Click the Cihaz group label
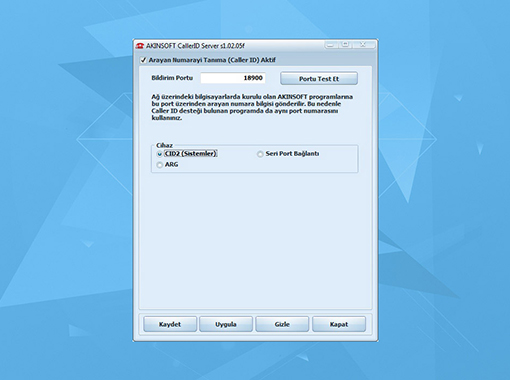The width and height of the screenshot is (510, 380). pos(164,145)
